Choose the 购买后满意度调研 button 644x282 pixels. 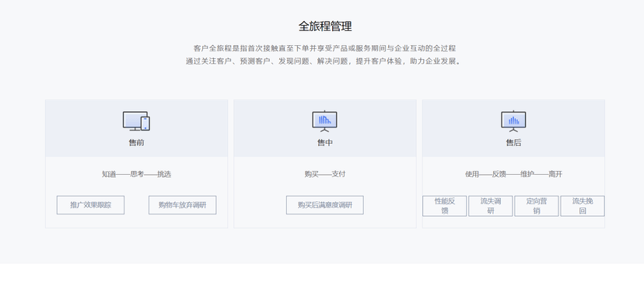click(x=325, y=205)
